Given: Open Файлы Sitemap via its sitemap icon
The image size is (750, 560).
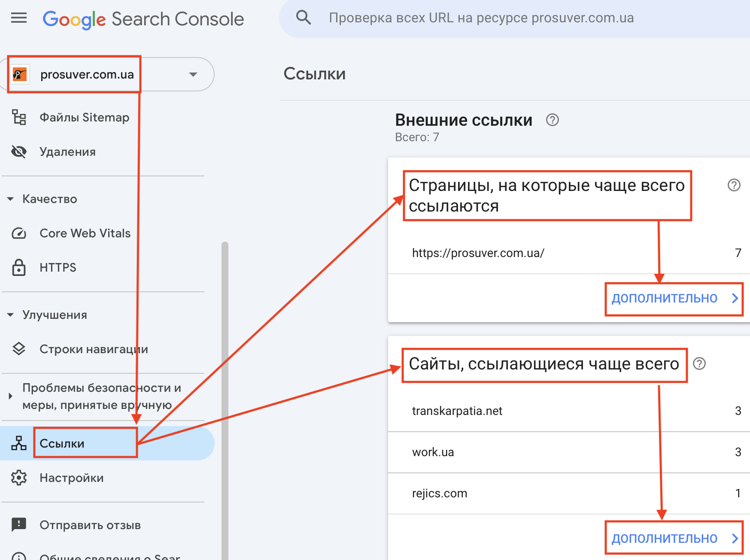Looking at the screenshot, I should click(x=19, y=117).
